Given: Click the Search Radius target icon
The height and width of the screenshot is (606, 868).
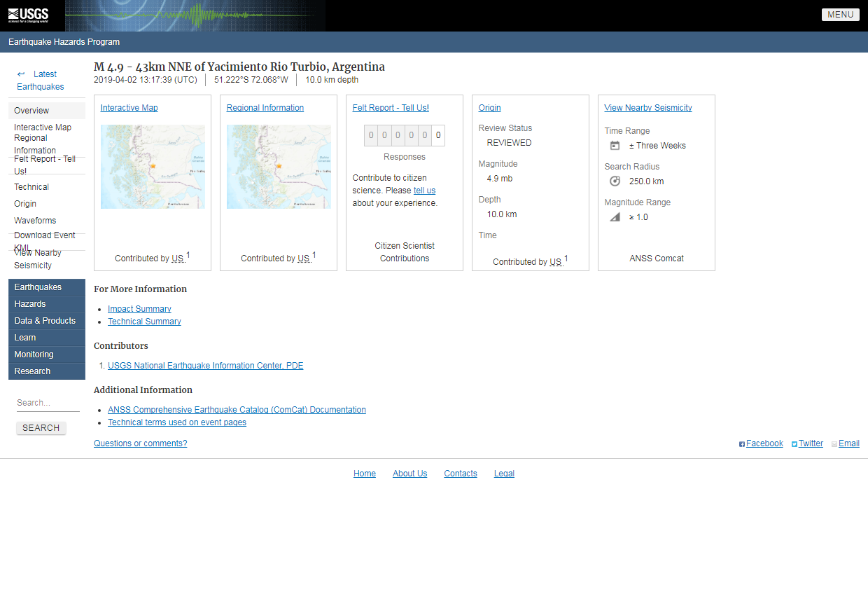Looking at the screenshot, I should (x=615, y=181).
